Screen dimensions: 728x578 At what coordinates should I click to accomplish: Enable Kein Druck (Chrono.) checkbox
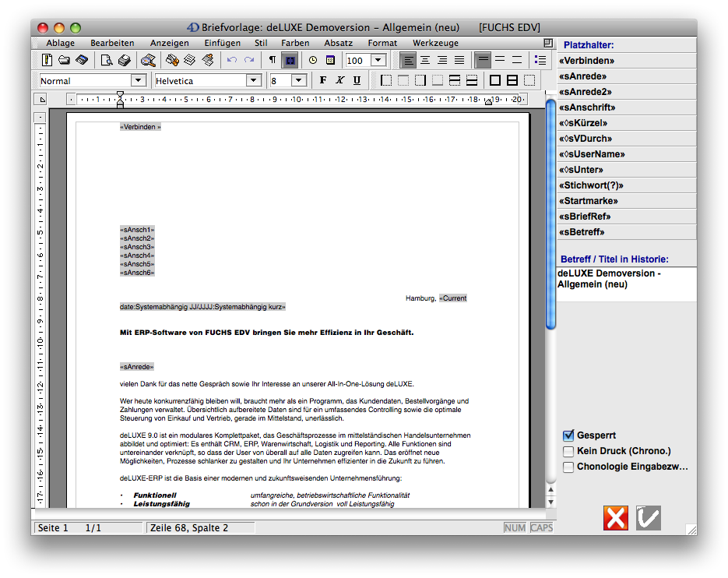[568, 451]
